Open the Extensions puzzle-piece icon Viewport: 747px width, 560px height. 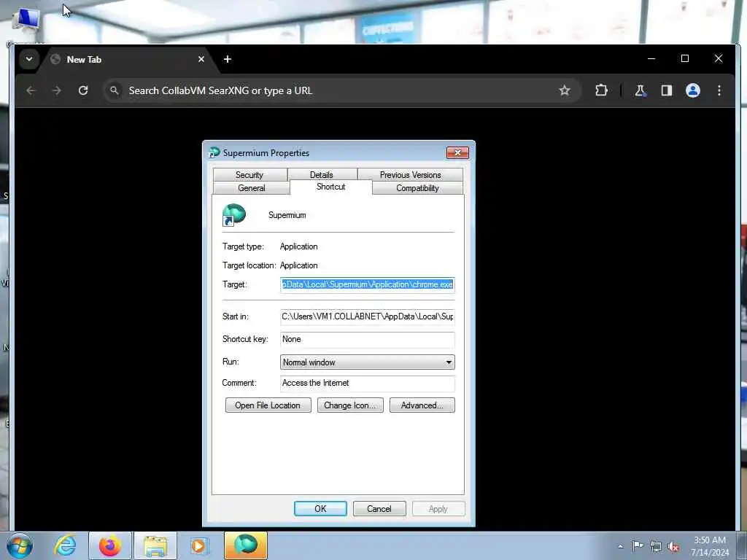[x=601, y=90]
